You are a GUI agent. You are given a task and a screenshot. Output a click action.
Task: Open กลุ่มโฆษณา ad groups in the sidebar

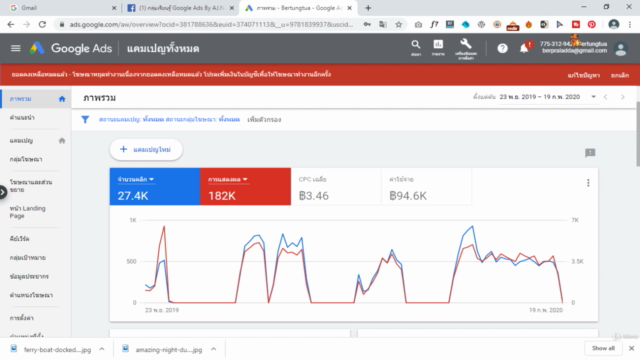pyautogui.click(x=26, y=159)
